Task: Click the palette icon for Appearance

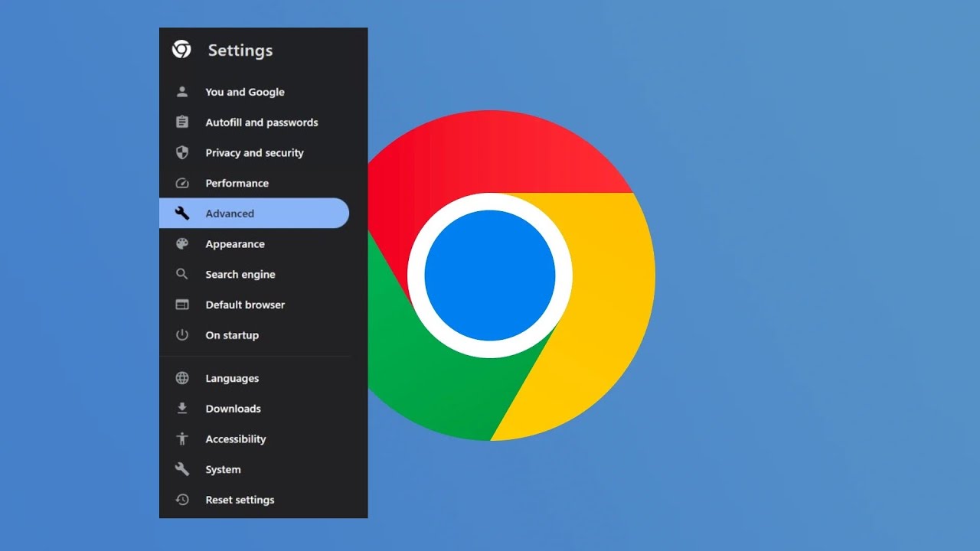Action: pos(181,244)
